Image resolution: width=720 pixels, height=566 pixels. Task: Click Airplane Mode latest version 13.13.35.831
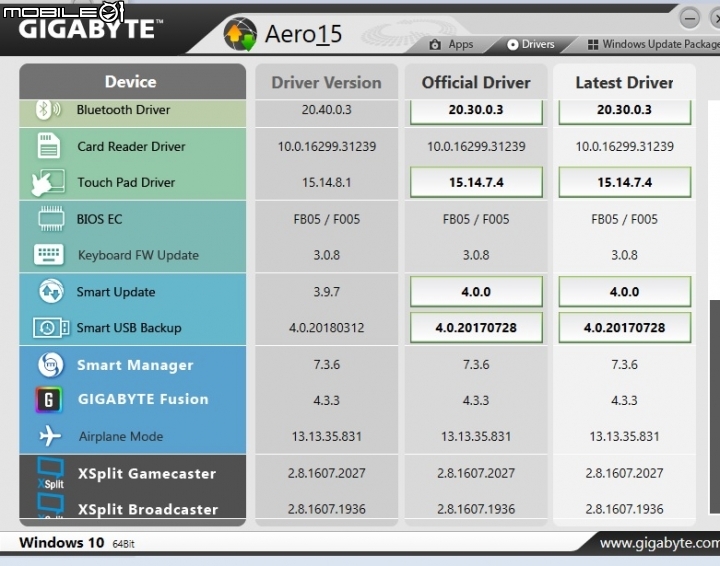[x=624, y=436]
